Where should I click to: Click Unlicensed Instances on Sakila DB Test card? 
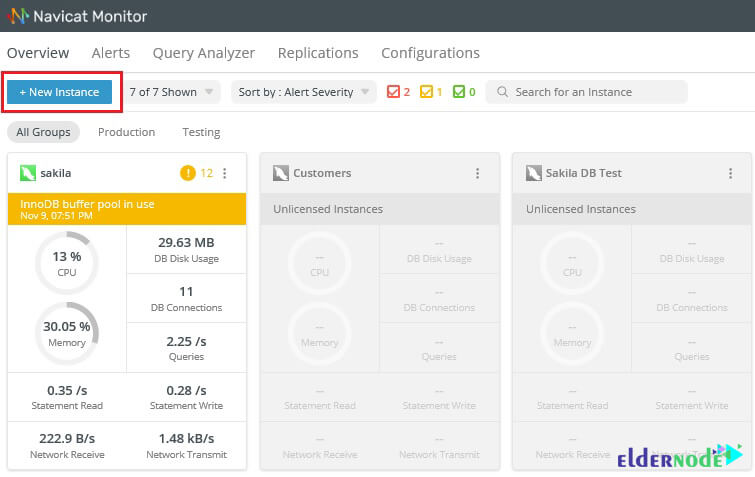click(x=581, y=209)
